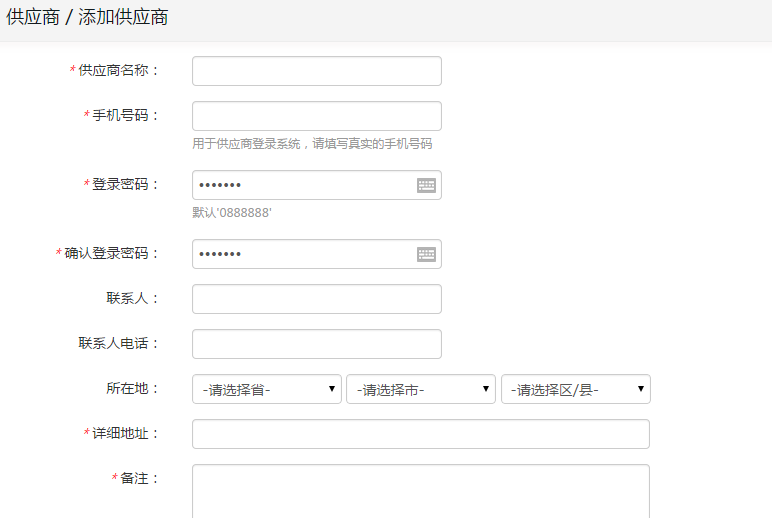Click the 默认'0888888' password hint text
Screen dimensions: 772x518
[232, 213]
